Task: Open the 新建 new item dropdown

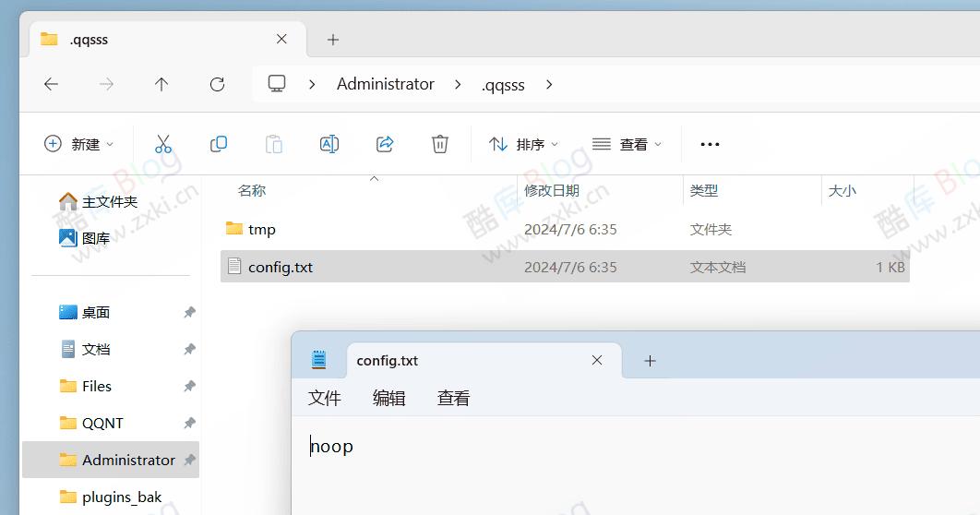Action: tap(78, 144)
